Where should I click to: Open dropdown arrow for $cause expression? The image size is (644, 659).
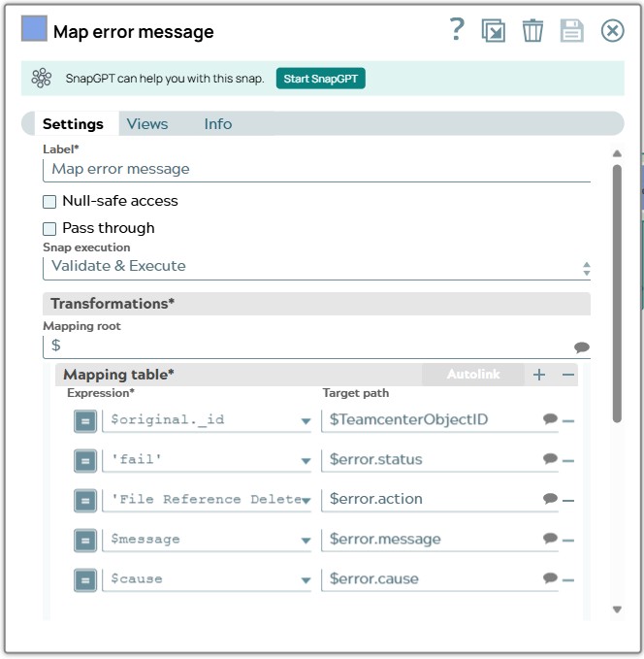point(306,580)
